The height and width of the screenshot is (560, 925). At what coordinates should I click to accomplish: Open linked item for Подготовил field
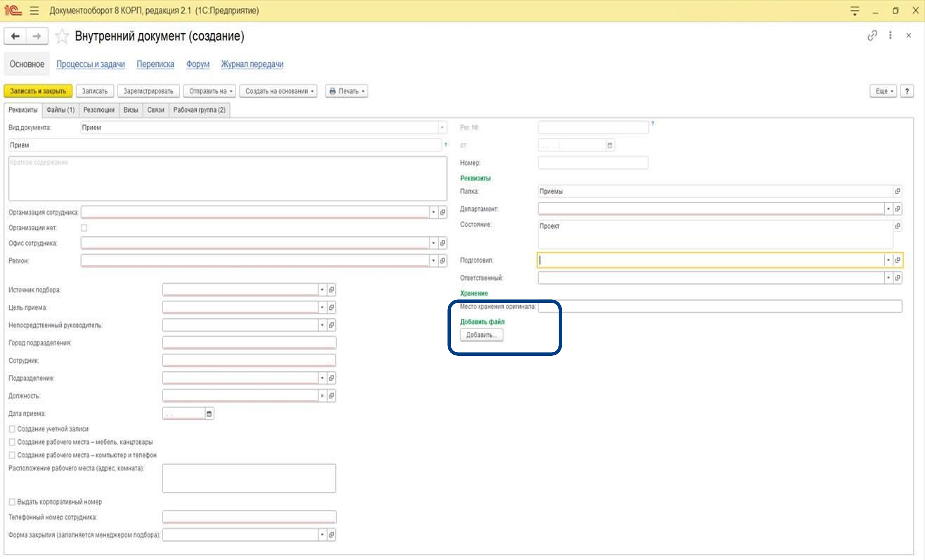(x=897, y=260)
